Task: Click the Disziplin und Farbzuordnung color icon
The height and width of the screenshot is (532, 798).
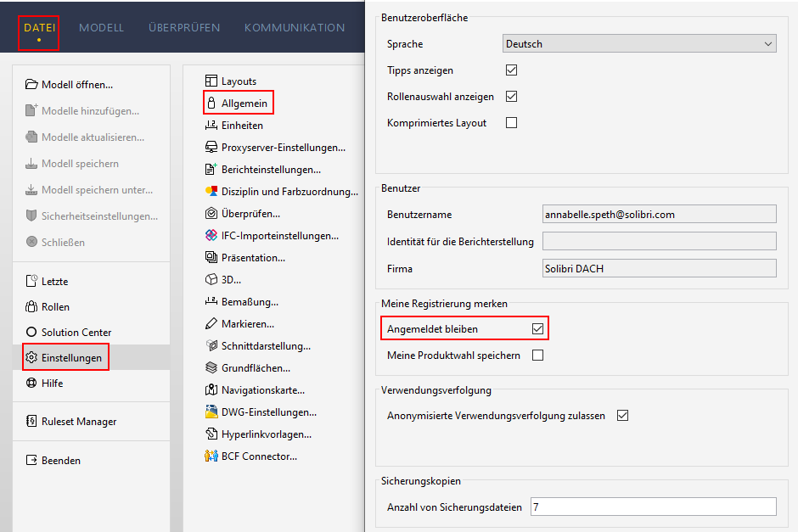Action: click(x=211, y=191)
